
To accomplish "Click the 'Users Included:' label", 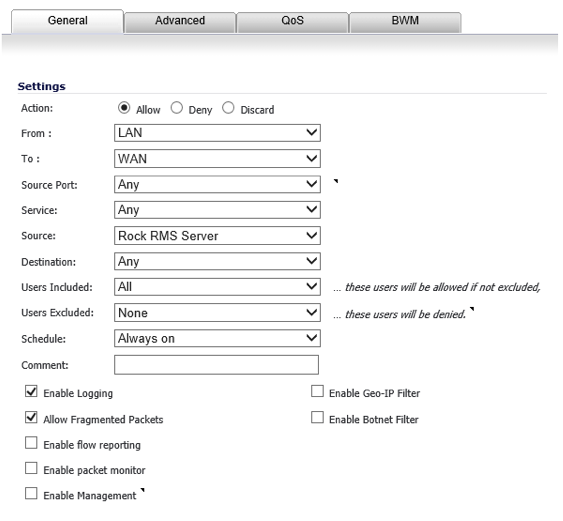I will pyautogui.click(x=57, y=287).
